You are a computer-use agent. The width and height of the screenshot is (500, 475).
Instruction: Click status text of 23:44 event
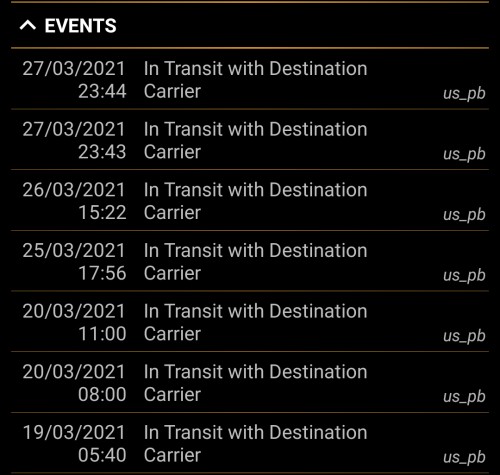click(255, 80)
